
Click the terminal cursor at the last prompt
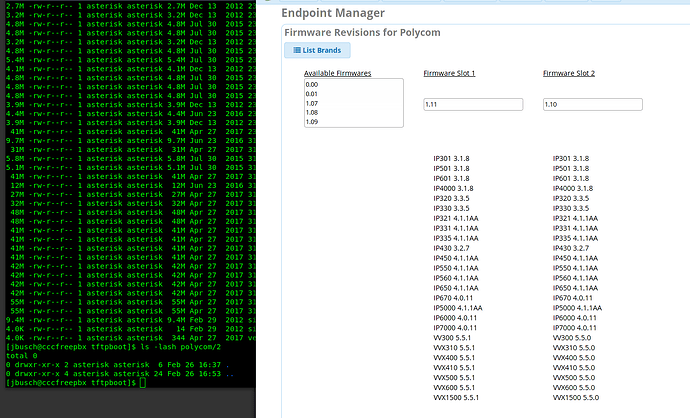click(143, 383)
